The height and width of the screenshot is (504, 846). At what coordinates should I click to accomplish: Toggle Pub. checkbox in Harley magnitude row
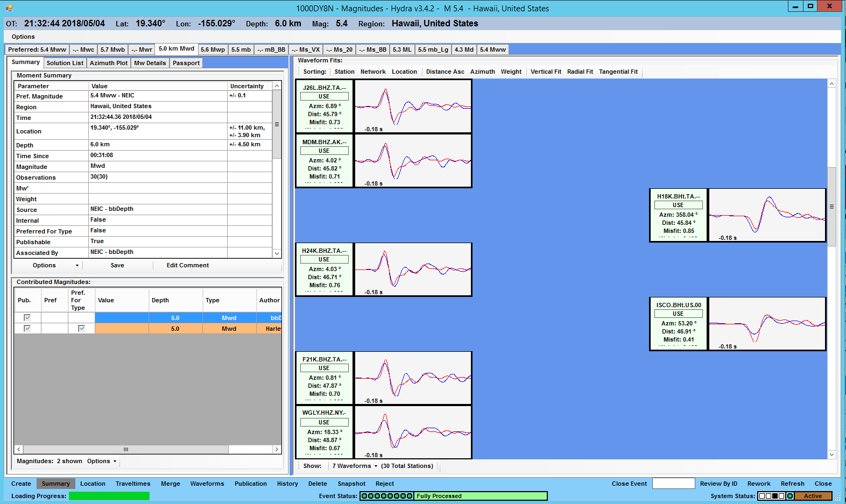click(27, 328)
